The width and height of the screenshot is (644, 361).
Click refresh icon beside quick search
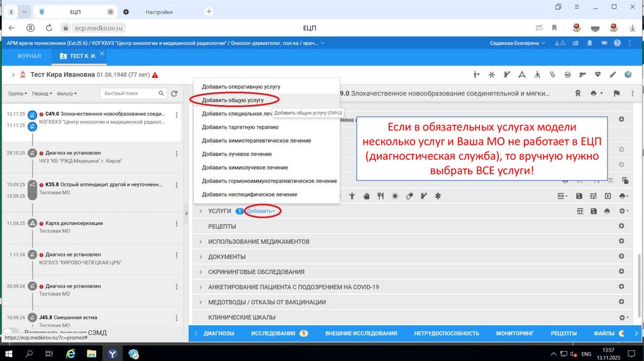click(174, 94)
